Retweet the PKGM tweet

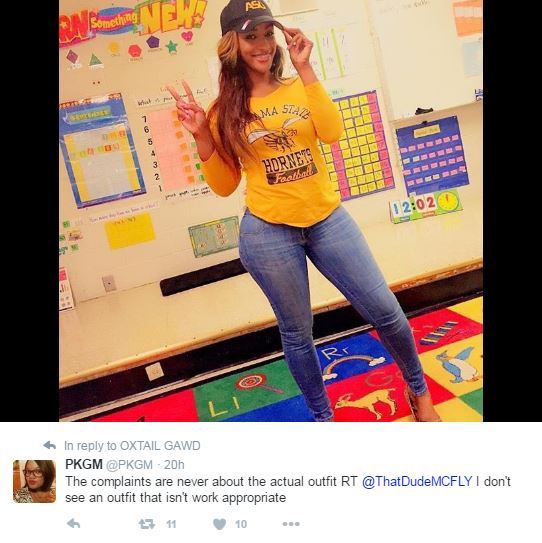(x=147, y=524)
